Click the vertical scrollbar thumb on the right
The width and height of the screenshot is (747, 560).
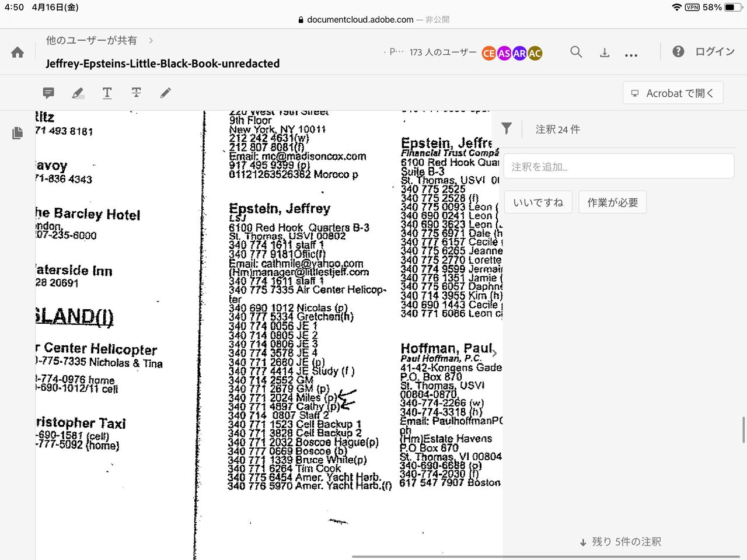(743, 430)
